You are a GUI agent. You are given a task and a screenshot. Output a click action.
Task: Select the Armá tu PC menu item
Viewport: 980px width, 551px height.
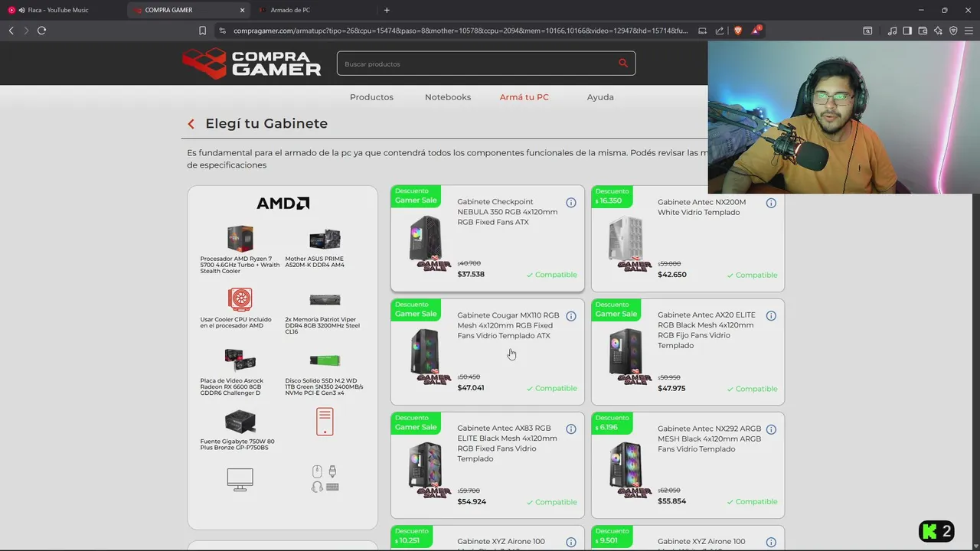tap(524, 97)
